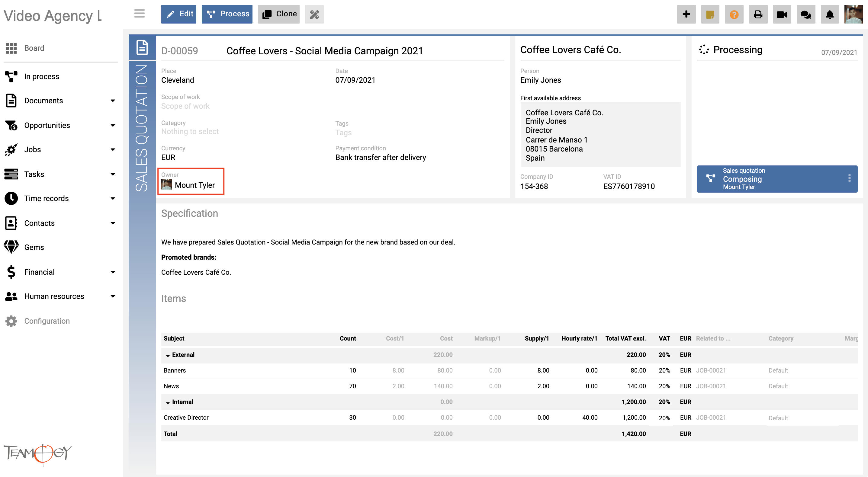Expand the Financial submenu arrow
Viewport: 868px width, 477px height.
[113, 272]
